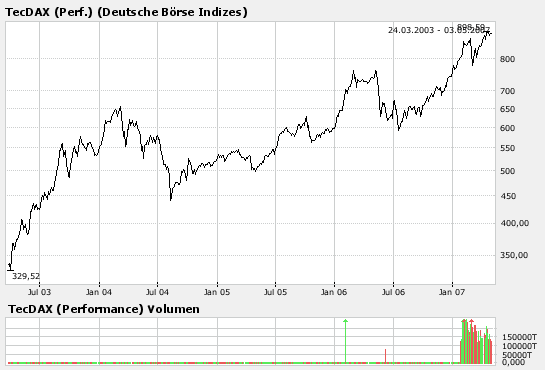Click the '500' price axis label

click(x=507, y=171)
